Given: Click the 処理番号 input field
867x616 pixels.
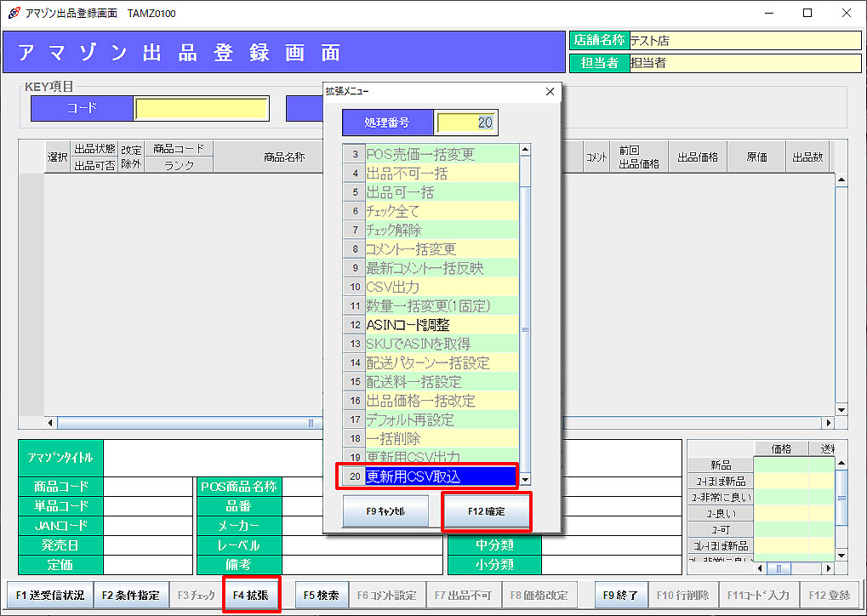Looking at the screenshot, I should pyautogui.click(x=466, y=123).
